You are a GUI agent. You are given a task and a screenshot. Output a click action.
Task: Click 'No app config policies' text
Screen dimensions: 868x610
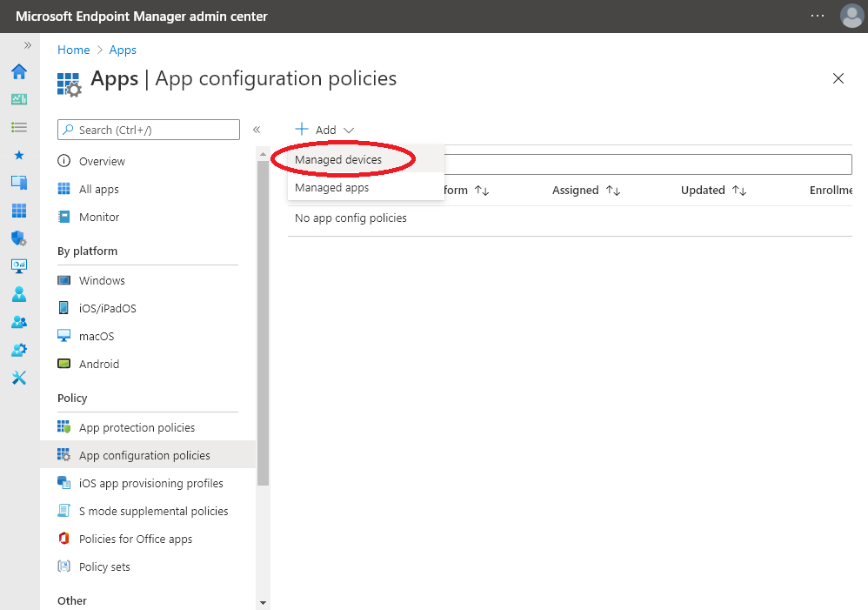351,218
